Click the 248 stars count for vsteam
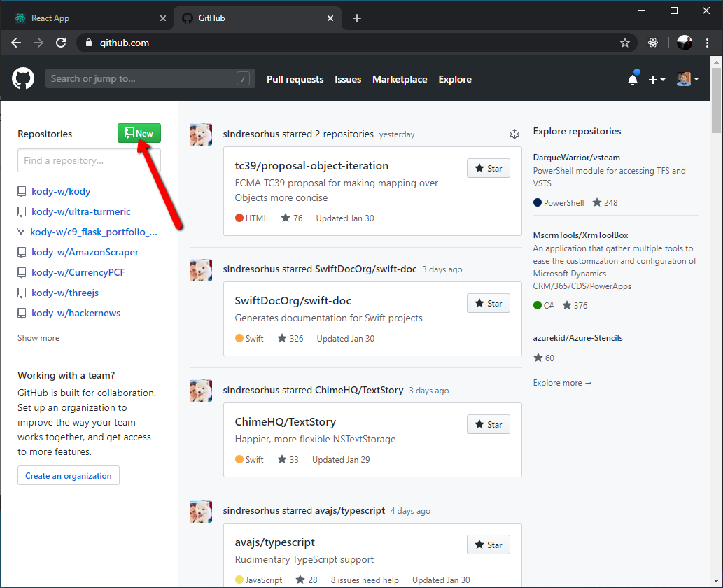The image size is (723, 588). click(x=605, y=202)
